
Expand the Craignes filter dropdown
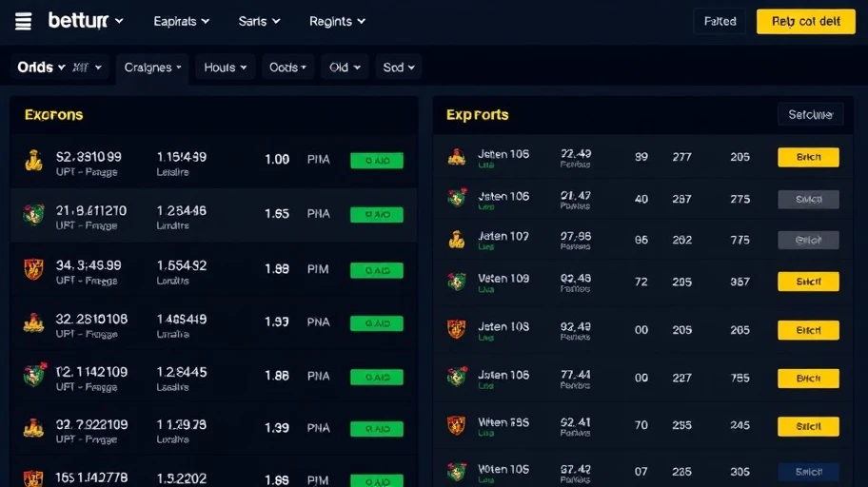(153, 68)
